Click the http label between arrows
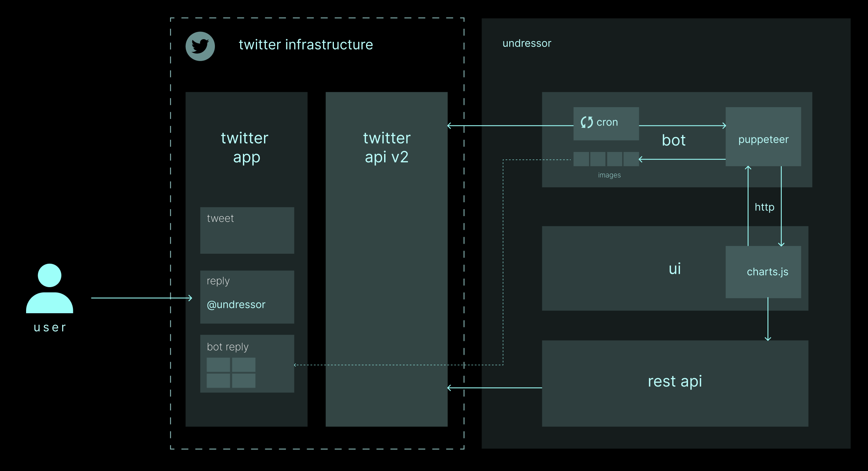Screen dimensions: 868x471 (764, 207)
